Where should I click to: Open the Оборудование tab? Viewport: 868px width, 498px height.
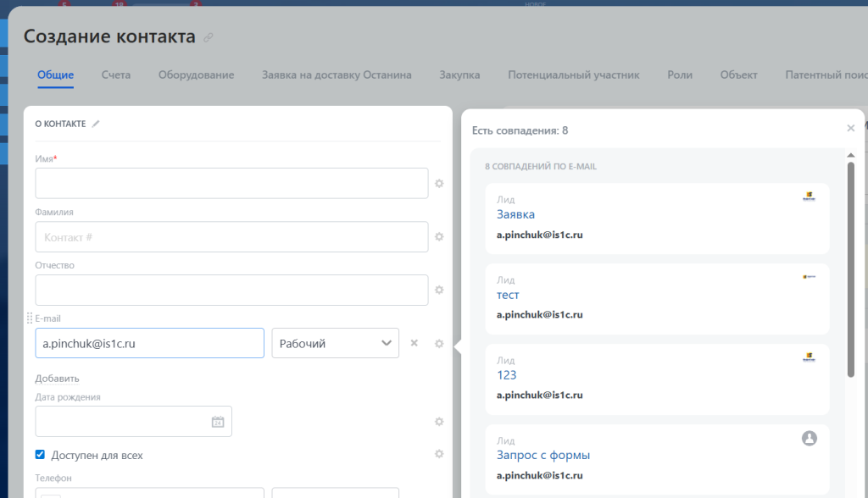click(196, 75)
